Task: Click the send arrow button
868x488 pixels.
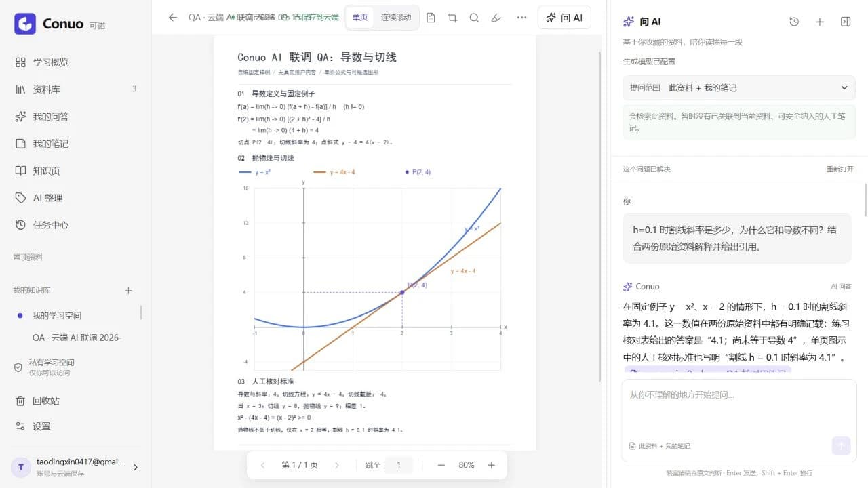Action: [x=841, y=445]
